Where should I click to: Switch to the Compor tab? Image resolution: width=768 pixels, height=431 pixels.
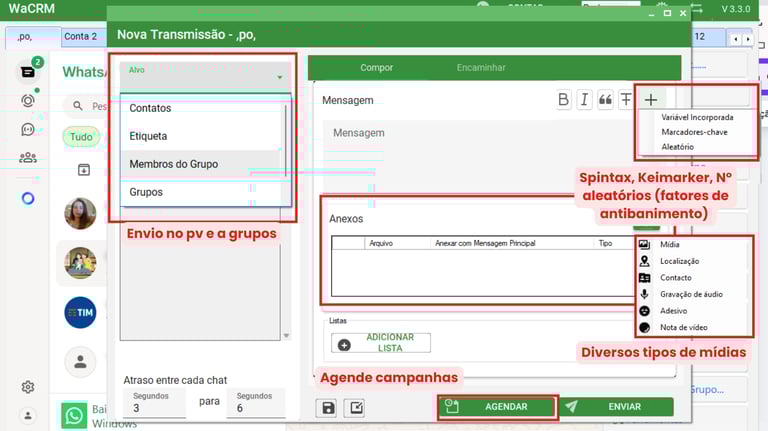tap(377, 68)
